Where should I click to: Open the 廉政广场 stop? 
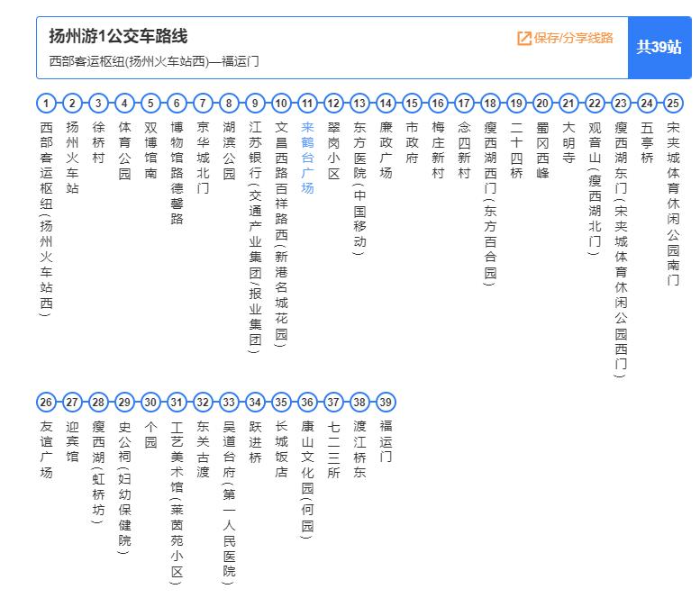(386, 149)
